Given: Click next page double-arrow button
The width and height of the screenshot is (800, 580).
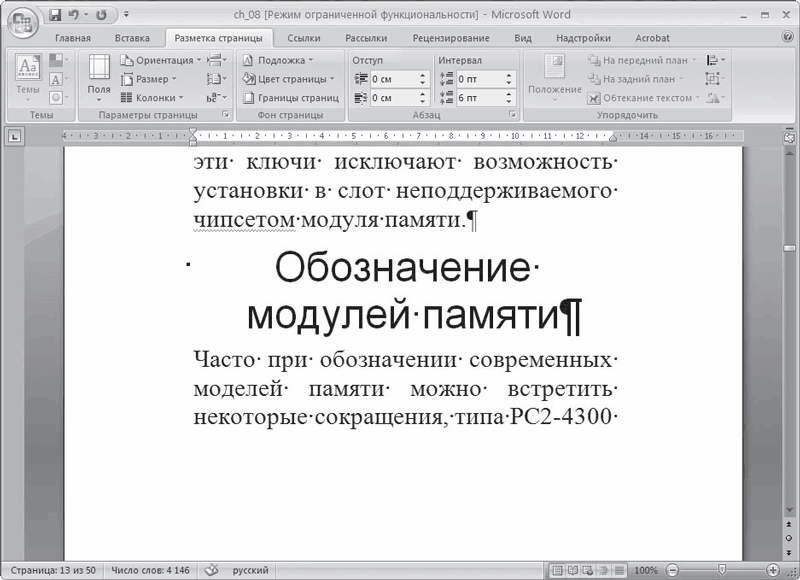Looking at the screenshot, I should [789, 551].
